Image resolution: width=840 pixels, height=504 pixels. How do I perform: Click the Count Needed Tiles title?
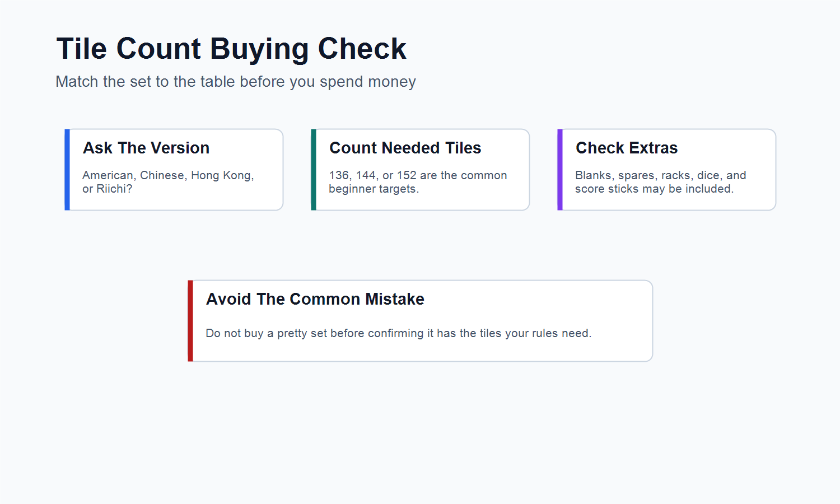tap(405, 148)
